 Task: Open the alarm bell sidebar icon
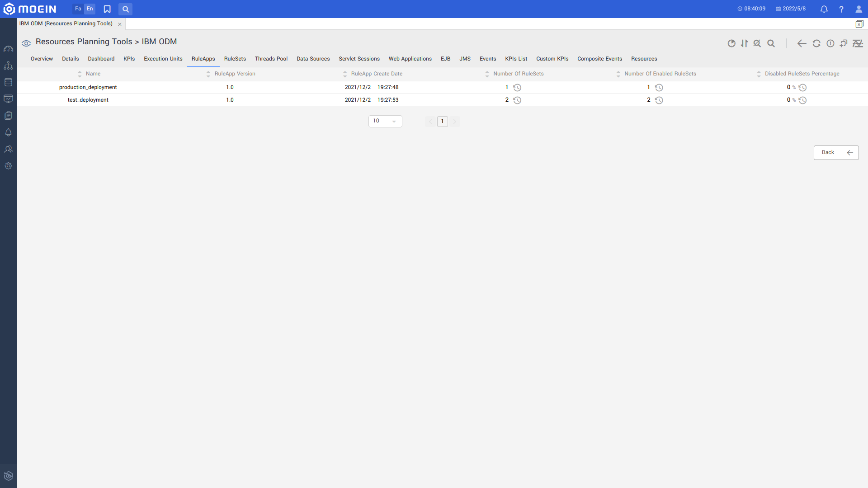pyautogui.click(x=8, y=132)
